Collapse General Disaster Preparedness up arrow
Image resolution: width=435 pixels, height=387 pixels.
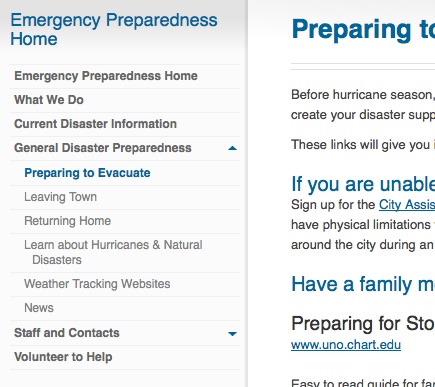[x=232, y=148]
